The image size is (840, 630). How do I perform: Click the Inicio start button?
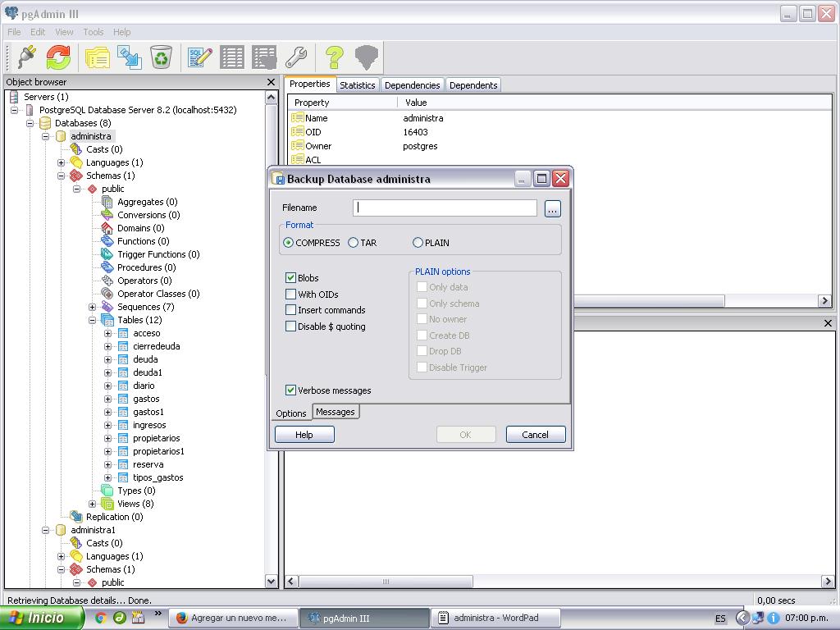(x=41, y=618)
